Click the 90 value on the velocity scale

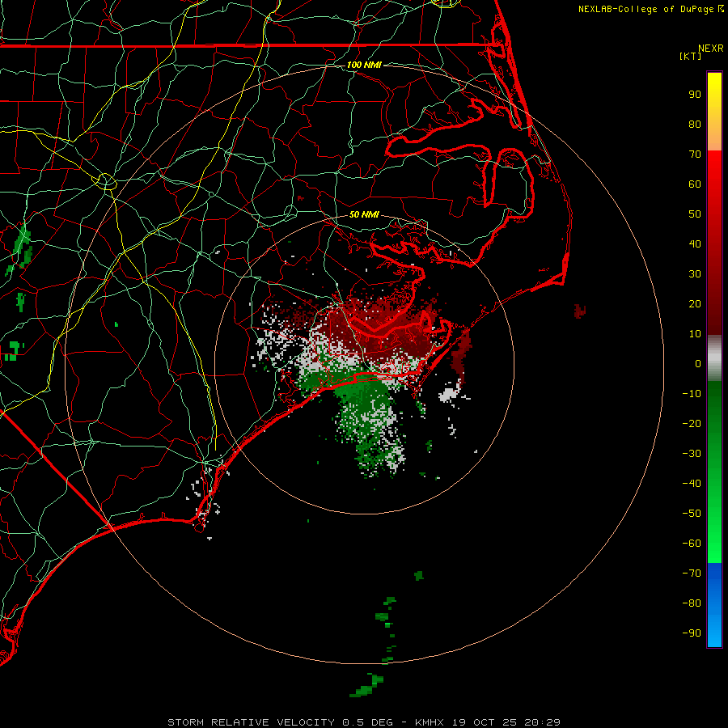tap(695, 95)
